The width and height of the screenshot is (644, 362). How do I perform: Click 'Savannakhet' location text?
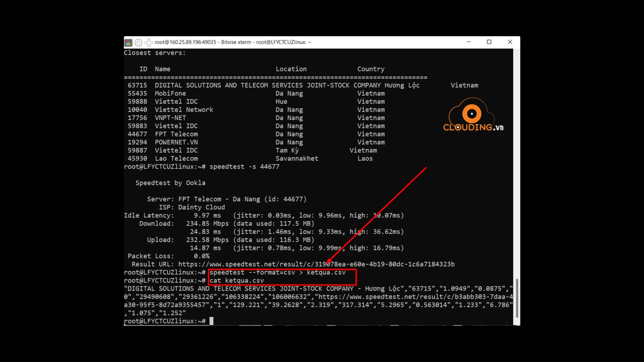[297, 158]
